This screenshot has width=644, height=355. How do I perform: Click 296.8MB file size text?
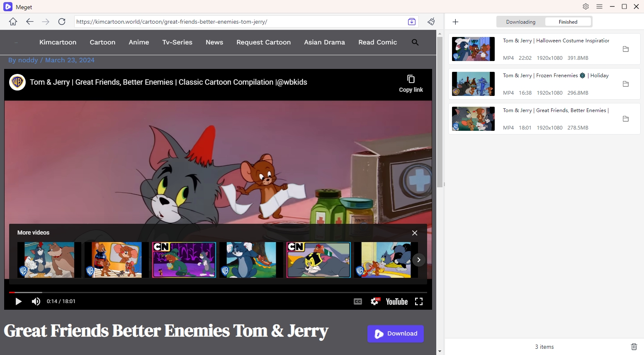pyautogui.click(x=578, y=93)
